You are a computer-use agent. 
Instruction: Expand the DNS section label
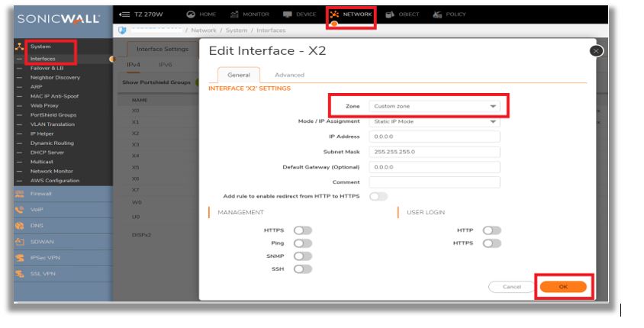pos(37,226)
